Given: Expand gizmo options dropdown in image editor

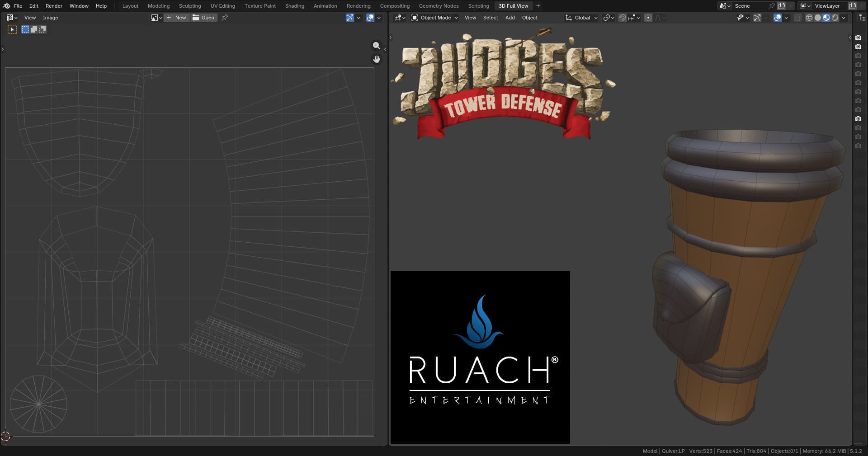Looking at the screenshot, I should (x=359, y=18).
